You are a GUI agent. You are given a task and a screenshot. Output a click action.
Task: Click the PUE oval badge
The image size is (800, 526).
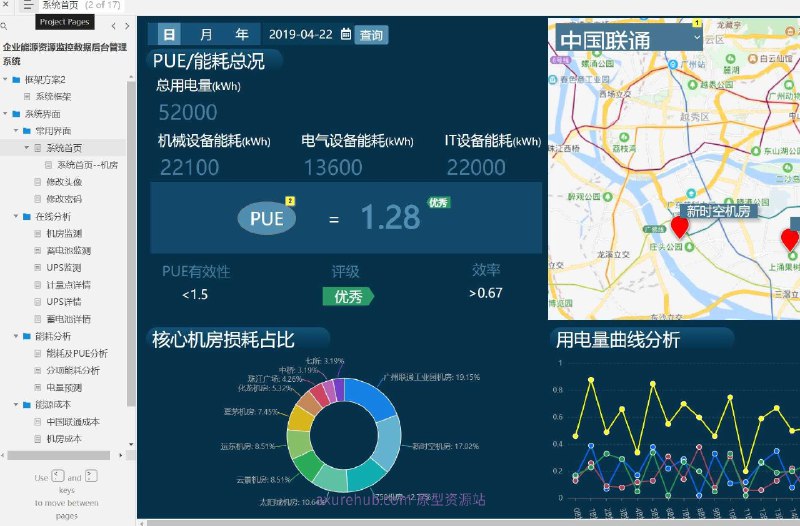tap(266, 218)
